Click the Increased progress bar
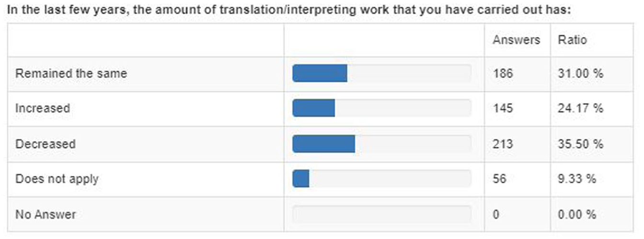644x239 pixels. [382, 108]
